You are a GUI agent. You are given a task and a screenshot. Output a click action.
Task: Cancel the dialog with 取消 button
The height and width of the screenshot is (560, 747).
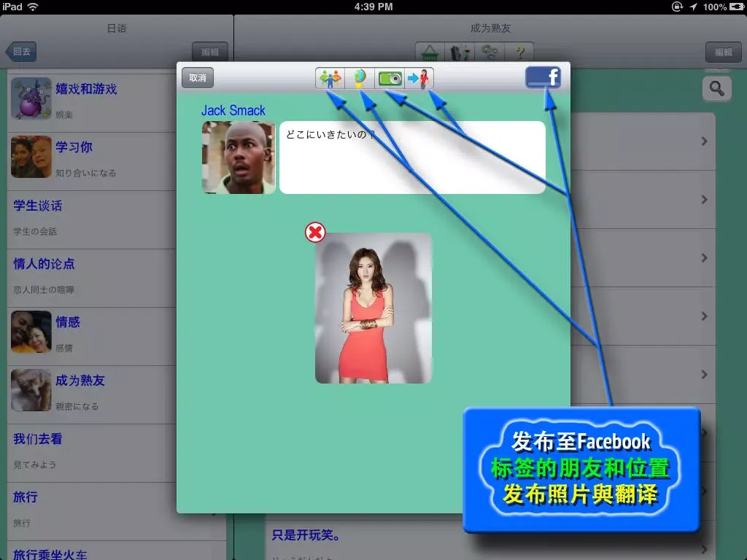pyautogui.click(x=198, y=77)
